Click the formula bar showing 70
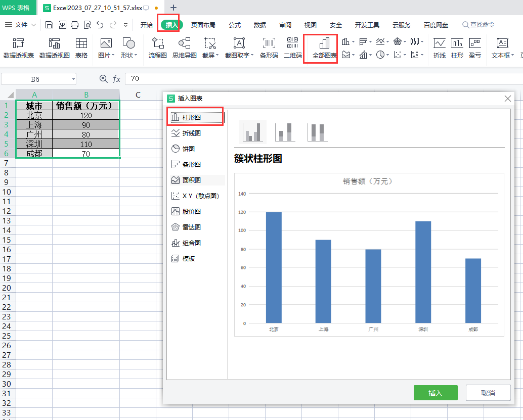 [324, 79]
